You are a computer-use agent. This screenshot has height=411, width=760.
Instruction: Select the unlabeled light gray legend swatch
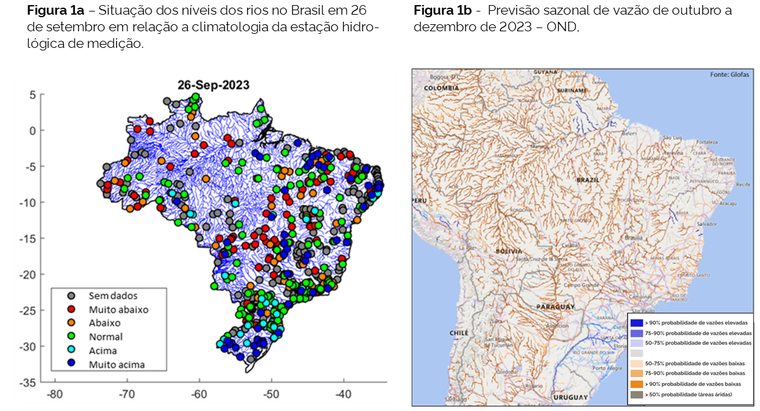pos(636,353)
